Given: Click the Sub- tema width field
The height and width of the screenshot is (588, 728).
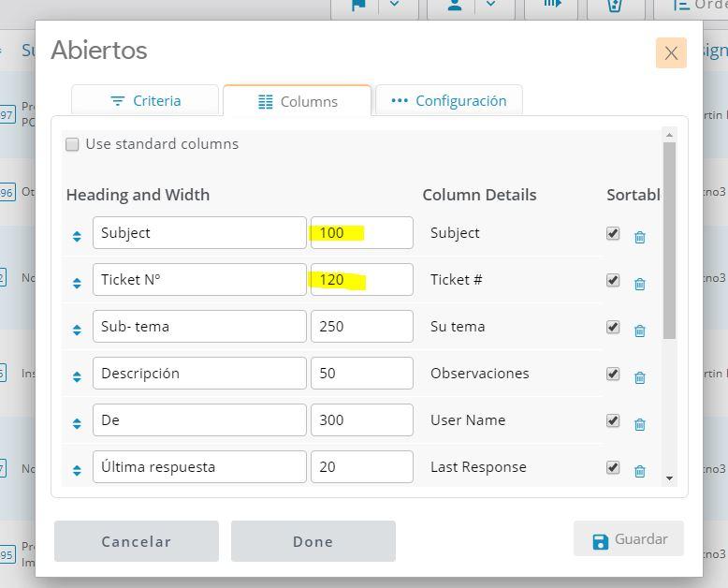Looking at the screenshot, I should pyautogui.click(x=361, y=327).
